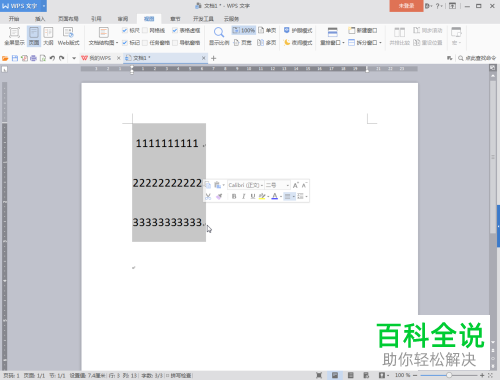Click the 100 % zoom level in status bar

pos(402,375)
